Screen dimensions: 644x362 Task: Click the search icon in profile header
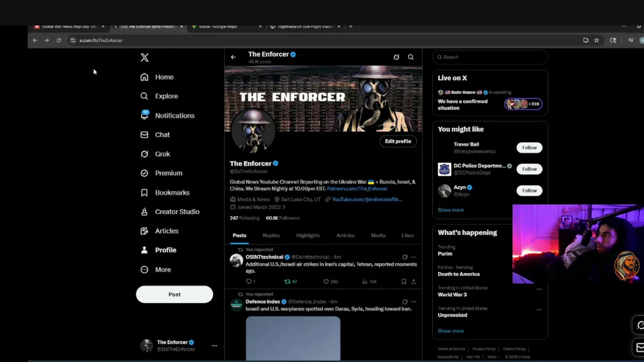pos(411,57)
